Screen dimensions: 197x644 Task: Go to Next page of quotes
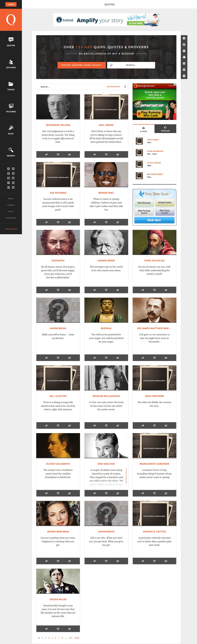tap(77, 638)
